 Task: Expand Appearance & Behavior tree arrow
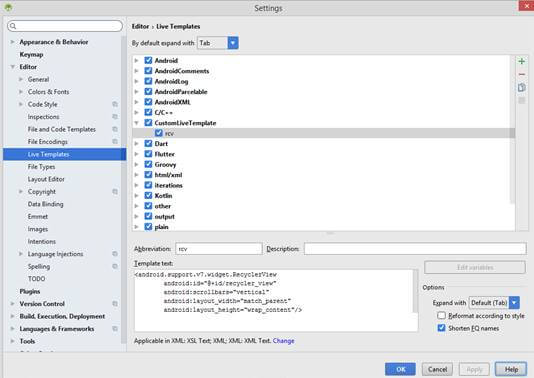click(12, 42)
